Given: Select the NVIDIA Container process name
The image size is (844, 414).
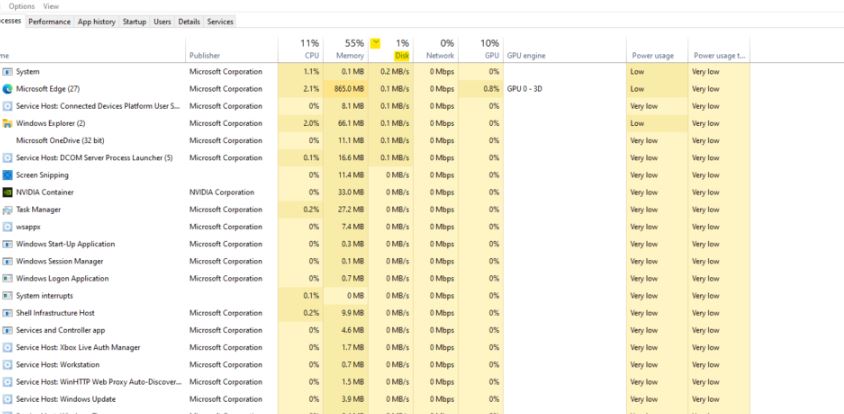Looking at the screenshot, I should coord(45,192).
